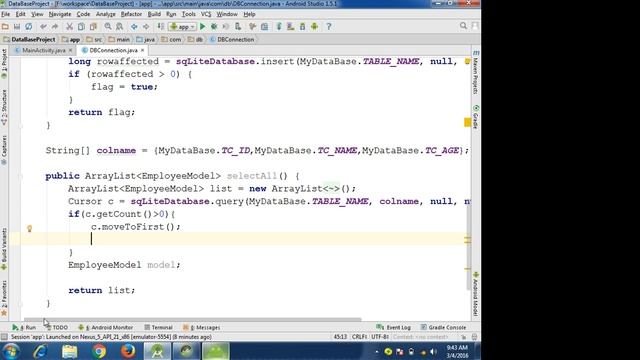The height and width of the screenshot is (360, 640).
Task: Click the CRLF line separator selector
Action: pyautogui.click(x=359, y=337)
